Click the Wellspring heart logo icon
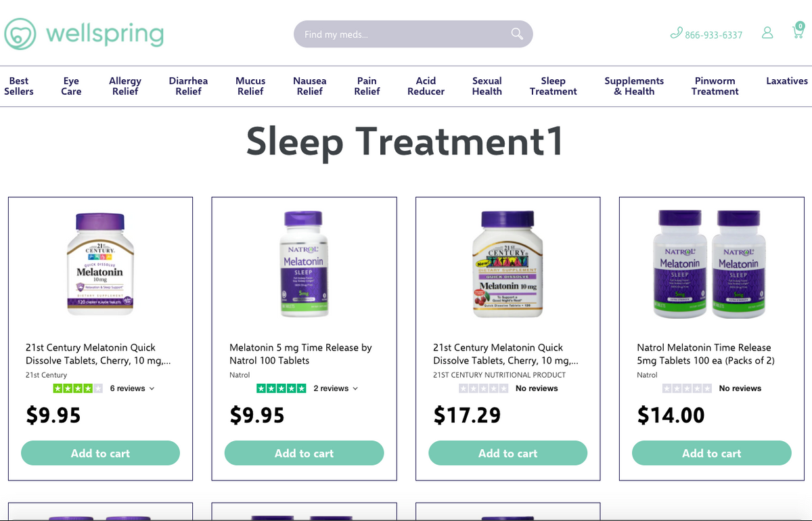Image resolution: width=812 pixels, height=521 pixels. [20, 34]
